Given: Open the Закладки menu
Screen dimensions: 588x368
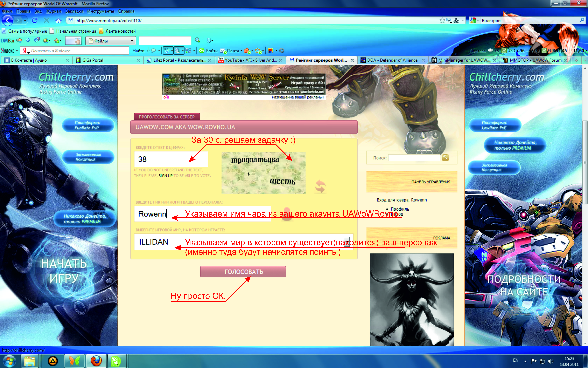Looking at the screenshot, I should 74,11.
